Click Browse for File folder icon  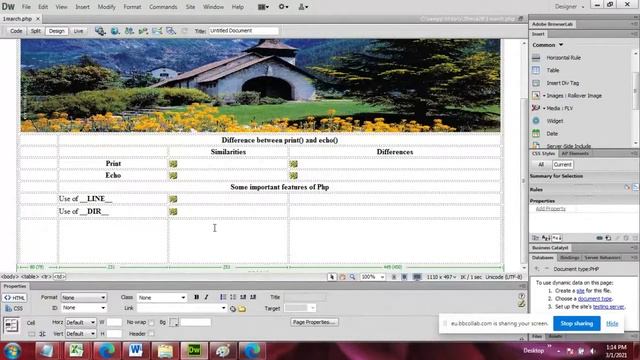(242, 309)
